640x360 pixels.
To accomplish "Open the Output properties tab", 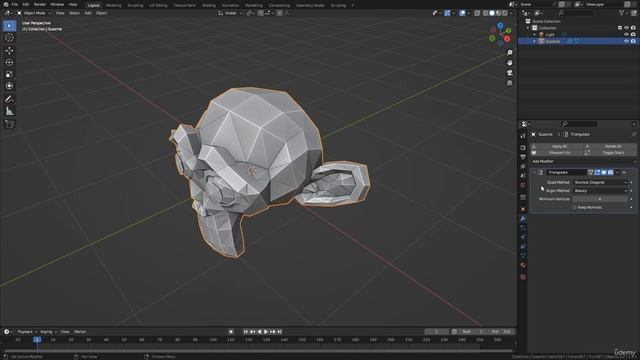I will tap(523, 157).
